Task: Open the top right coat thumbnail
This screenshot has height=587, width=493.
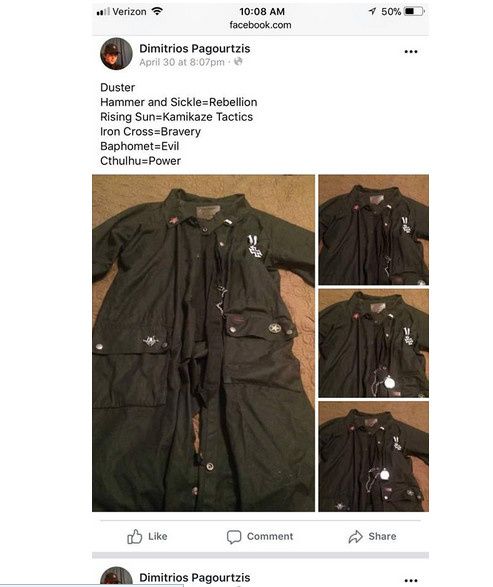Action: [x=374, y=229]
